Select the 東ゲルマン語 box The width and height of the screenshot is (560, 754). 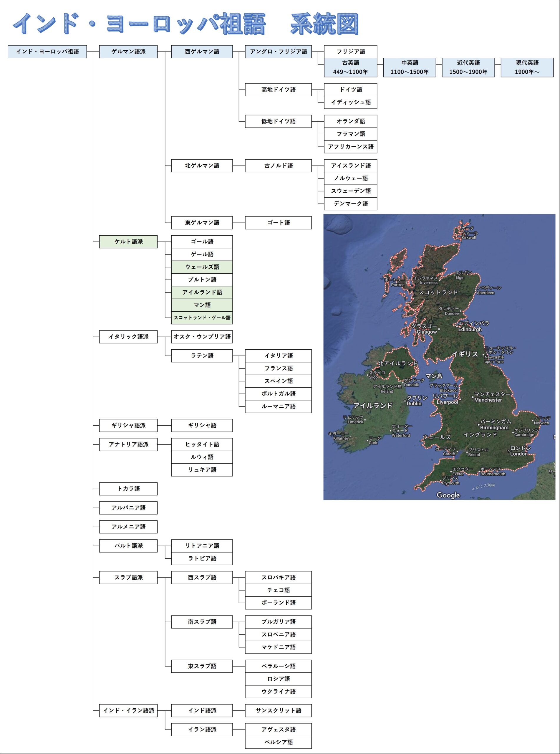pyautogui.click(x=202, y=223)
